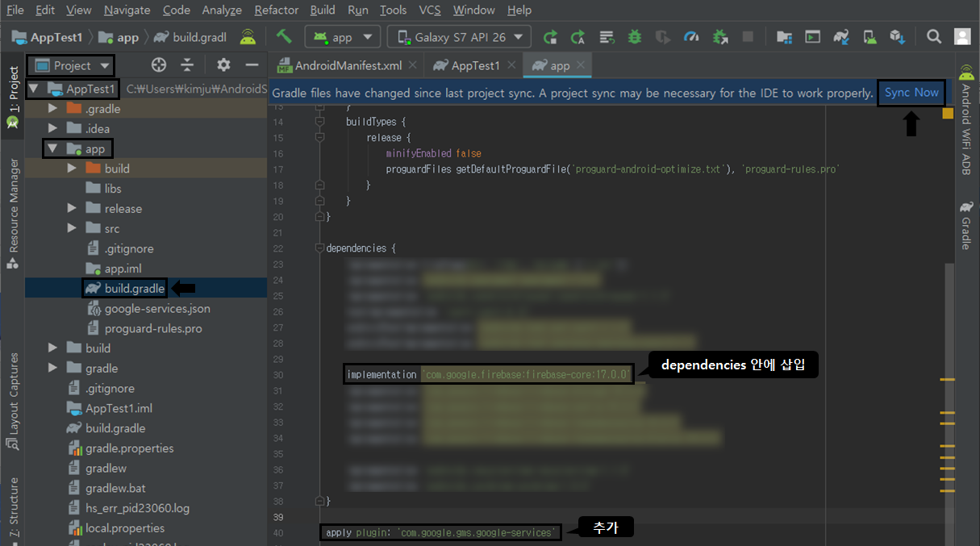Image resolution: width=980 pixels, height=546 pixels.
Task: Open the VCS menu
Action: click(430, 10)
